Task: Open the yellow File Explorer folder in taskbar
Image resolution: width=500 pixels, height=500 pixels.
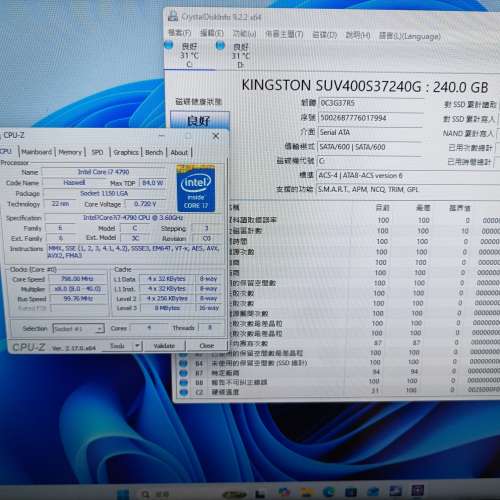Action: click(x=306, y=493)
